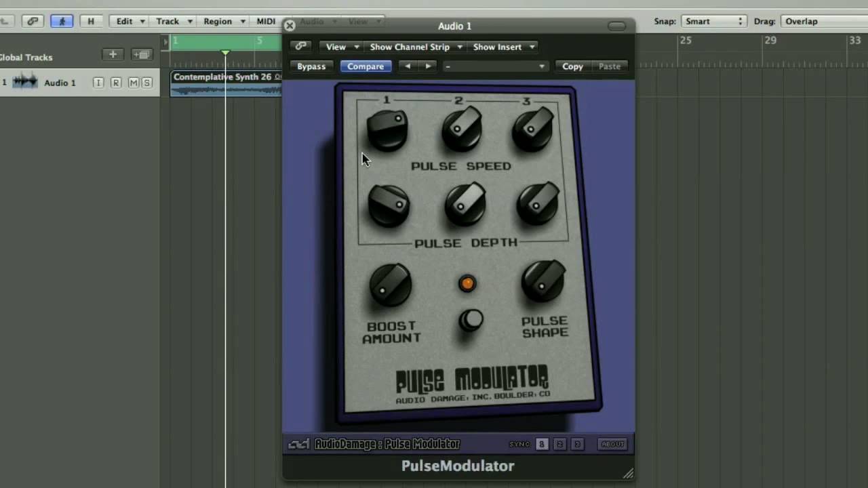Open the Show Insert dropdown
This screenshot has width=868, height=488.
pyautogui.click(x=503, y=47)
